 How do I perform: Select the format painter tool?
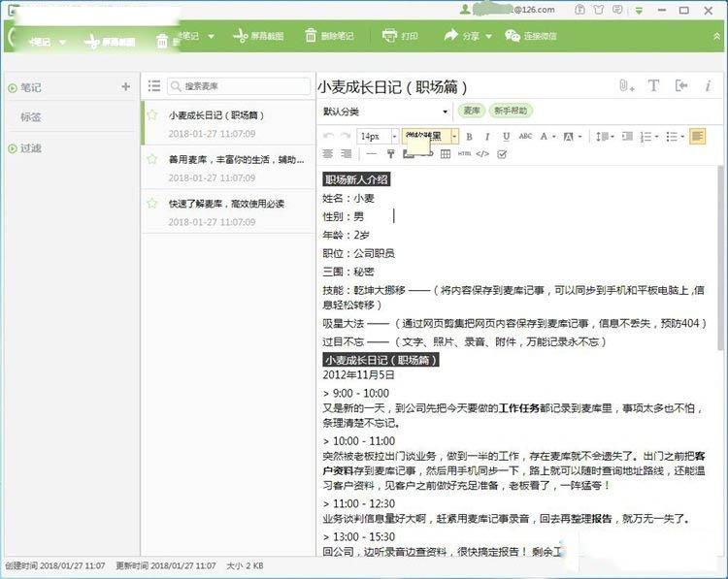(x=390, y=154)
